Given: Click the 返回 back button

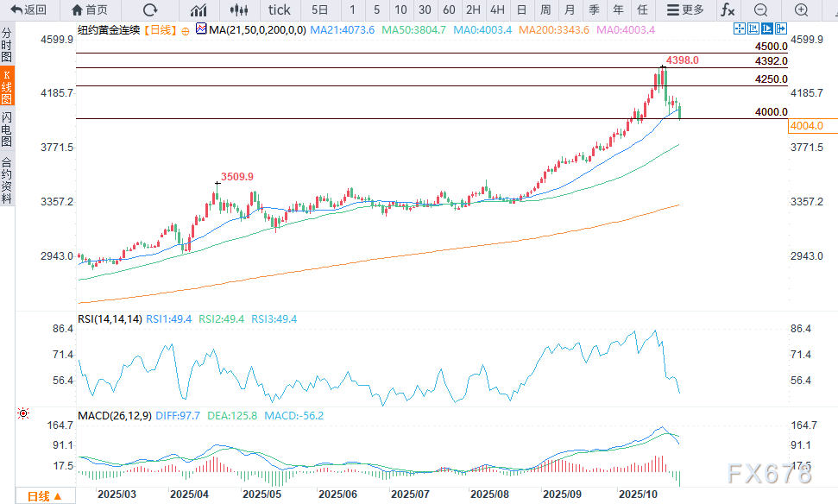Looking at the screenshot, I should click(28, 10).
